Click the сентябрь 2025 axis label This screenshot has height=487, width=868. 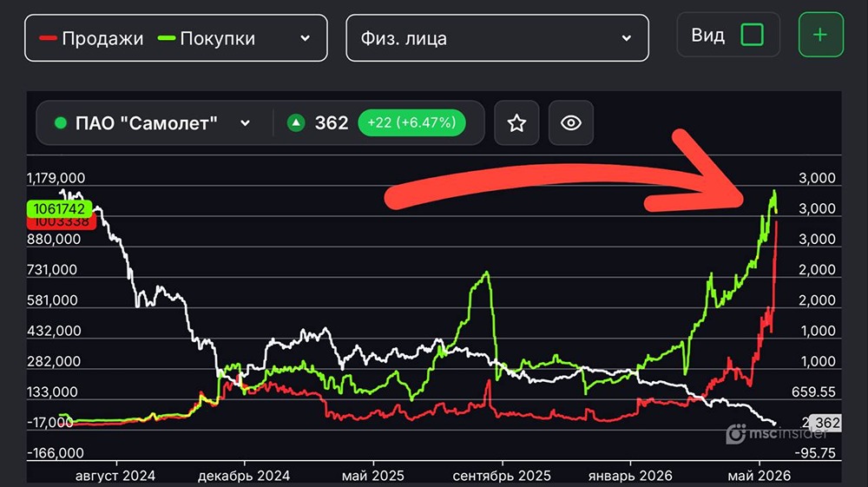click(x=502, y=476)
